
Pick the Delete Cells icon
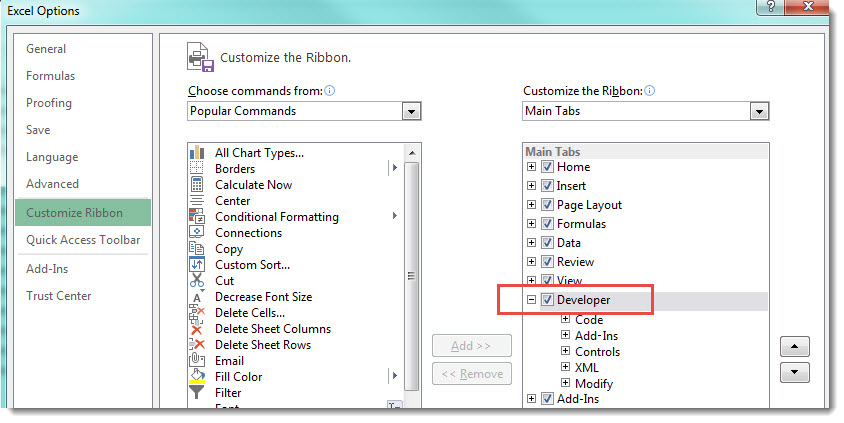(x=197, y=313)
